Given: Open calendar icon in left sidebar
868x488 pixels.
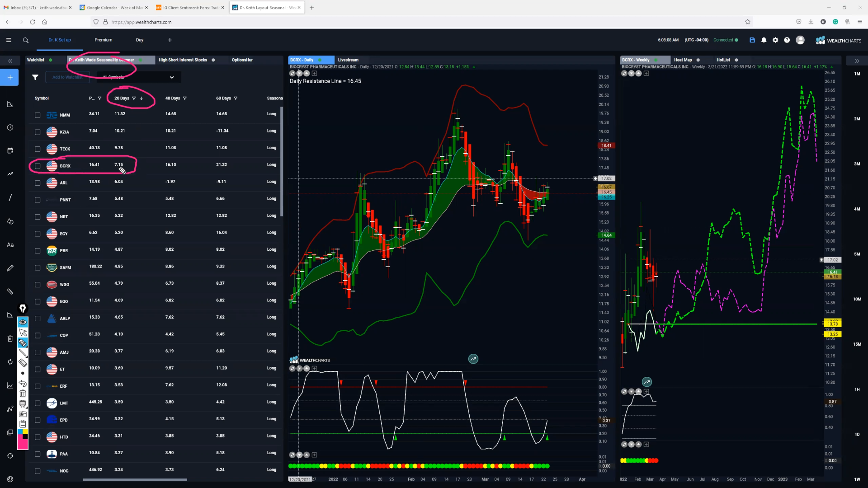Looking at the screenshot, I should 10,151.
